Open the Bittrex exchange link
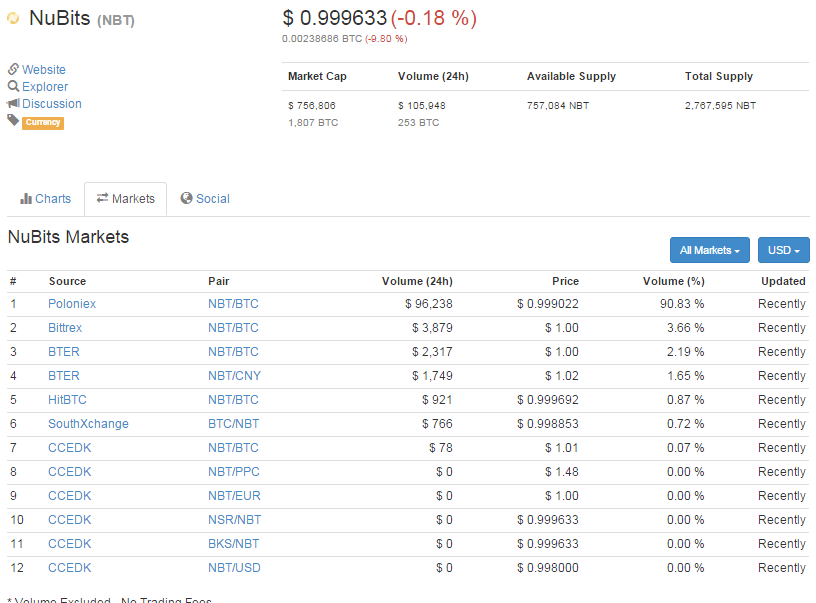The width and height of the screenshot is (816, 603). [x=65, y=328]
